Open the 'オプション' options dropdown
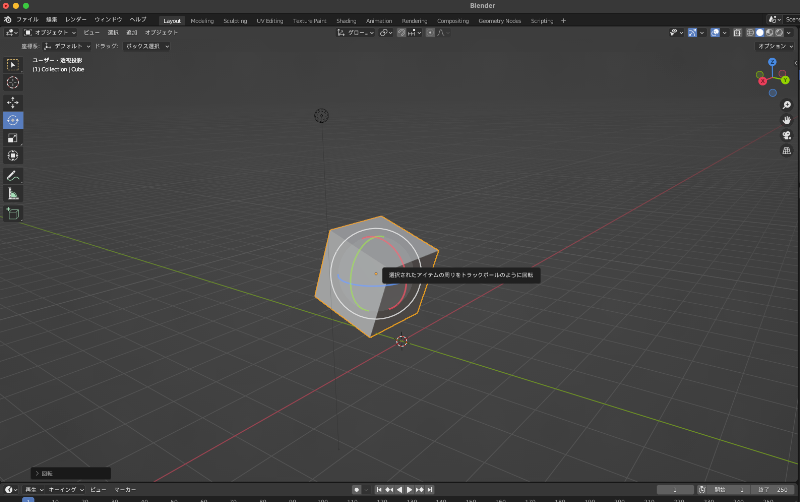 point(775,46)
